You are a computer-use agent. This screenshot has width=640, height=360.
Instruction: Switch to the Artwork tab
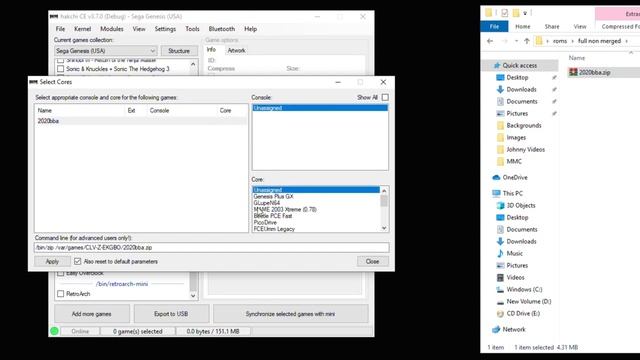coord(236,51)
